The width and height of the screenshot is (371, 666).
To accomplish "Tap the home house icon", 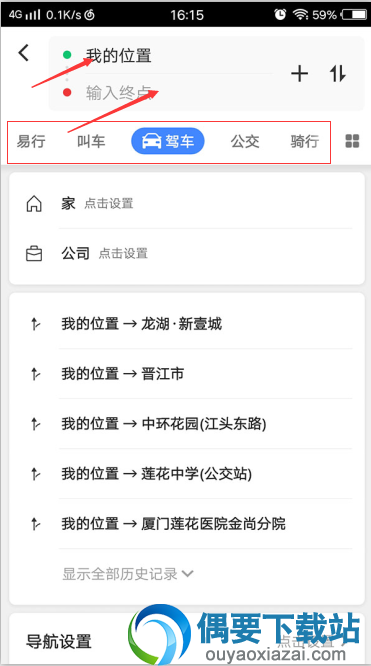I will tap(34, 204).
